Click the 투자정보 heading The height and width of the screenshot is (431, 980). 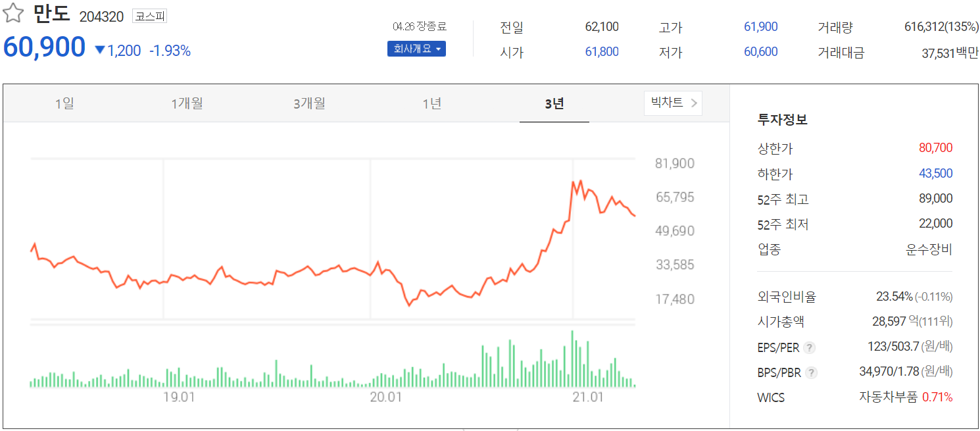tap(783, 120)
